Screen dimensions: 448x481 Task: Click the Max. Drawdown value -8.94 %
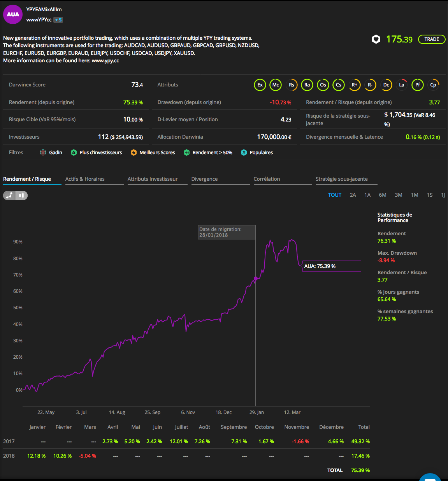(x=386, y=260)
